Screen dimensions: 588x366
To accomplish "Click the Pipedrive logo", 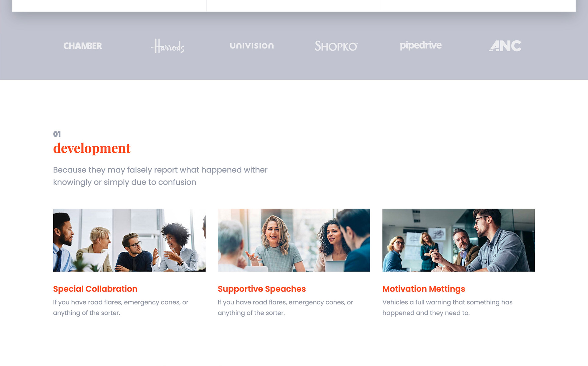I will pyautogui.click(x=420, y=45).
